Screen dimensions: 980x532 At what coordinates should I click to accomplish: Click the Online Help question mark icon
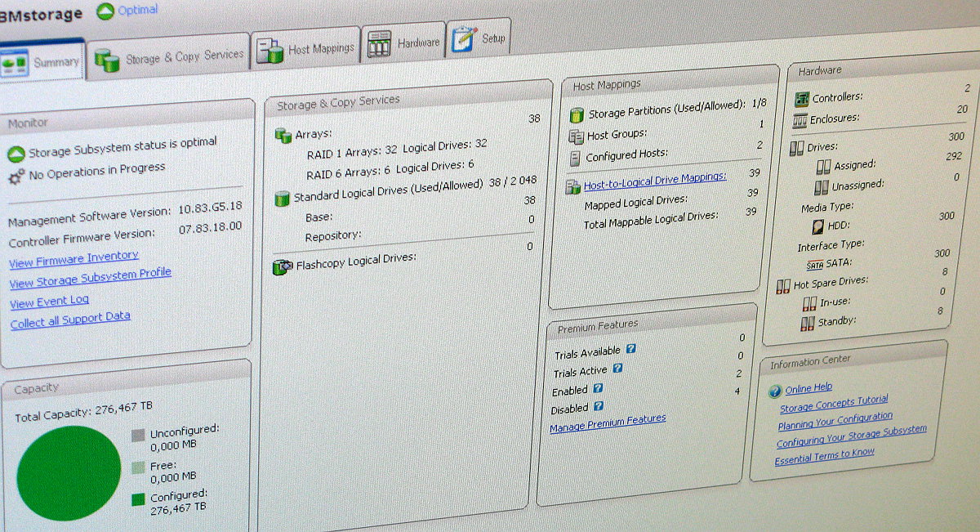[774, 391]
